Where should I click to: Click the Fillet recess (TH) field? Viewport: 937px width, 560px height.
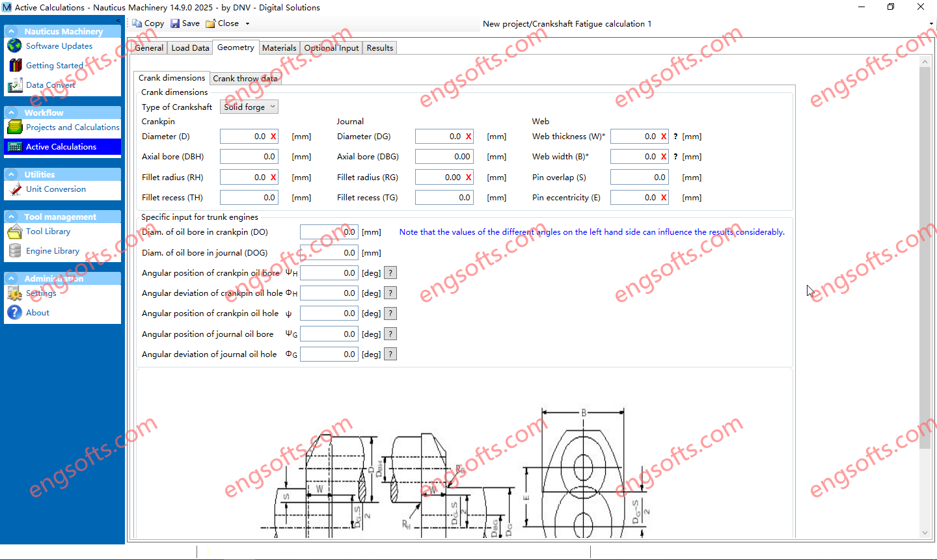click(249, 198)
